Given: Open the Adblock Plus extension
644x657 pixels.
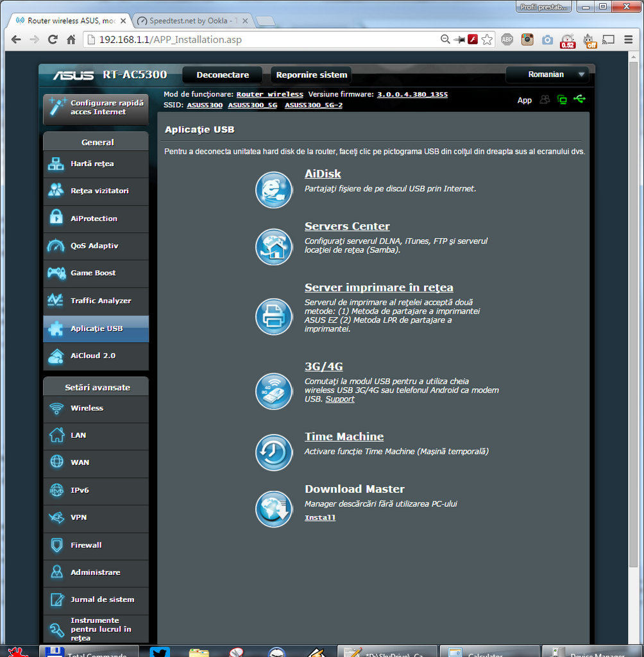Looking at the screenshot, I should pos(507,39).
